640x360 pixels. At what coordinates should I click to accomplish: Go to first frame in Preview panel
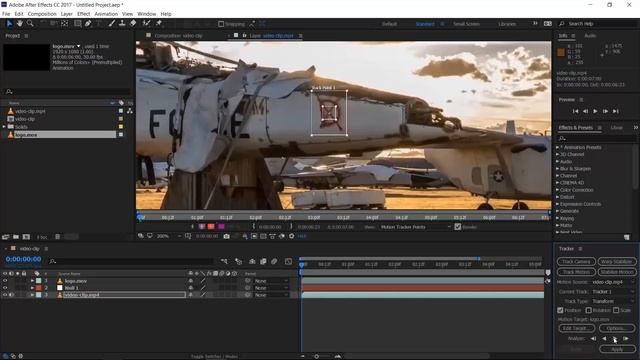tap(576, 111)
